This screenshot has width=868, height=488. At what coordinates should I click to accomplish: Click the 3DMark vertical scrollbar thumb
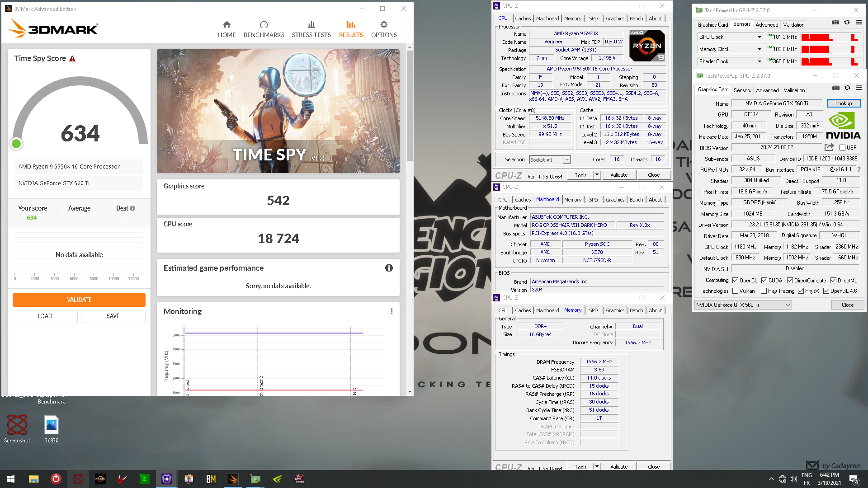[x=410, y=105]
